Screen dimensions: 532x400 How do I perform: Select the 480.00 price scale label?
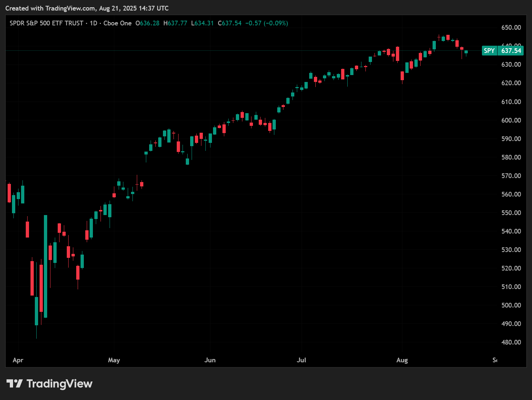[511, 342]
